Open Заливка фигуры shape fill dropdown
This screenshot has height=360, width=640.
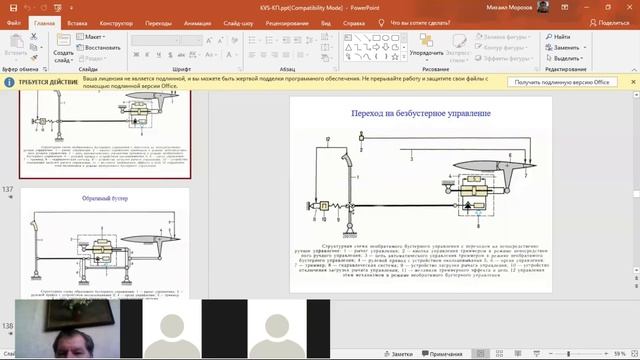503,37
